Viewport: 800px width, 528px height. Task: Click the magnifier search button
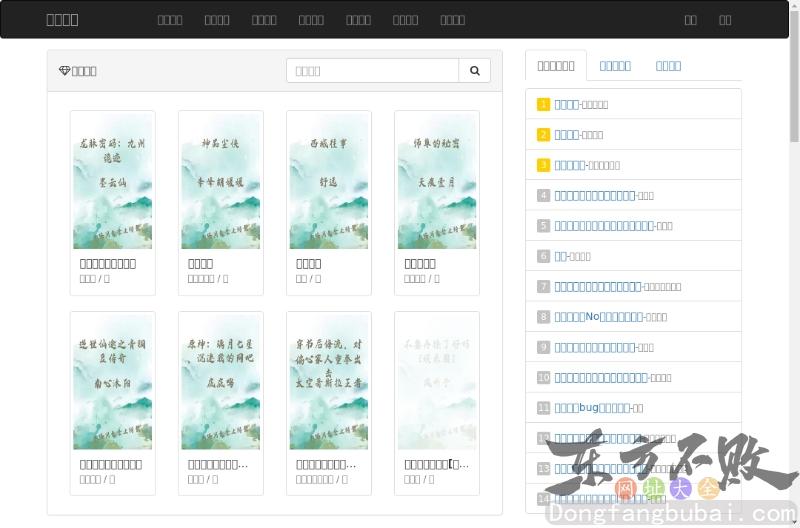tap(474, 71)
